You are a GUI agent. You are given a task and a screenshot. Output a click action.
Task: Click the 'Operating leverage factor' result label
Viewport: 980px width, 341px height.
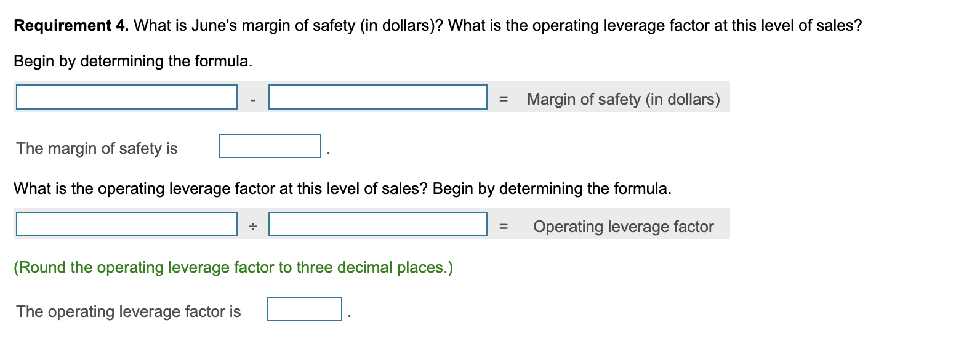(623, 227)
